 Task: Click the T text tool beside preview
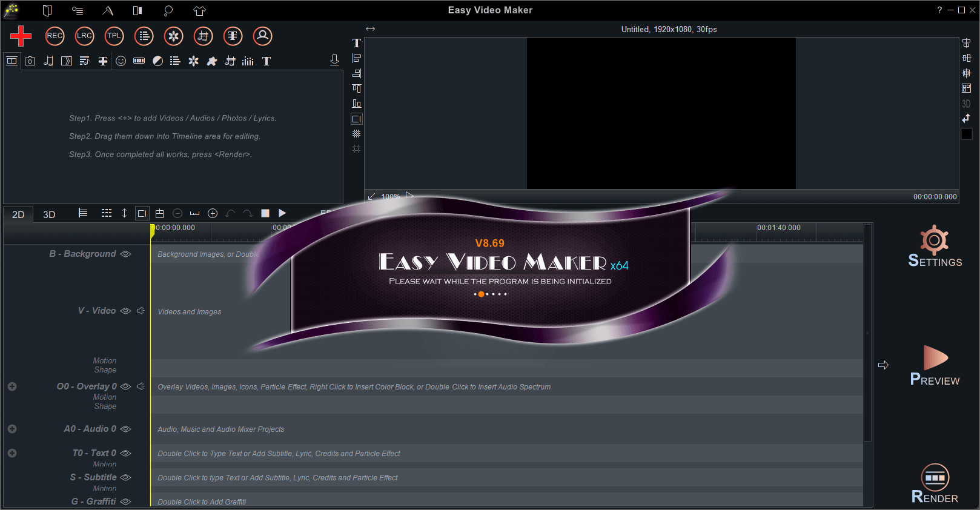point(357,43)
